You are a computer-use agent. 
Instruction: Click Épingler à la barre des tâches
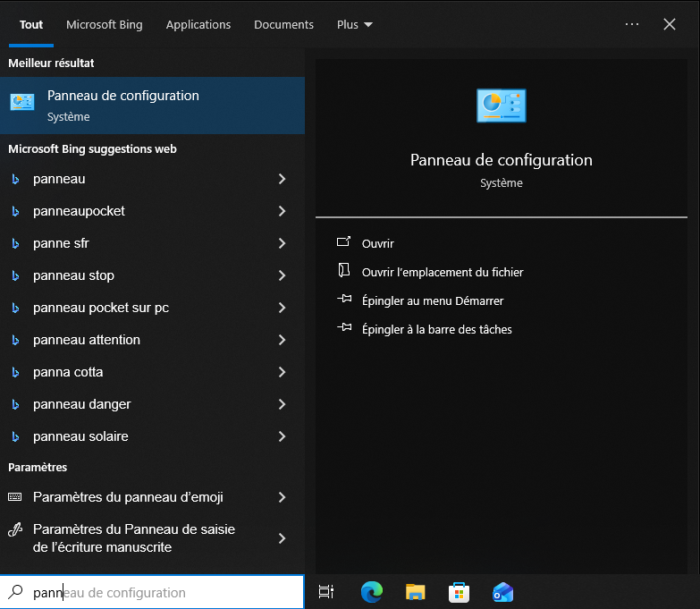[436, 329]
